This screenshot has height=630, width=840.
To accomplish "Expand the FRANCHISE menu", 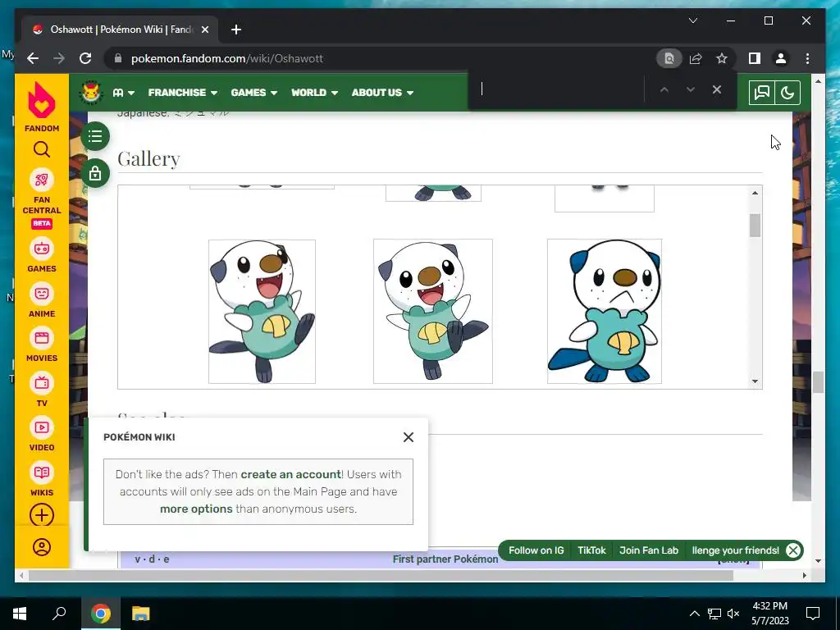I will [183, 93].
